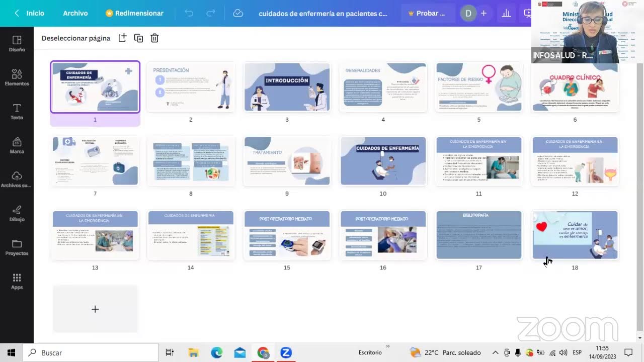Open Microsoft Edge from the taskbar

[x=216, y=352]
